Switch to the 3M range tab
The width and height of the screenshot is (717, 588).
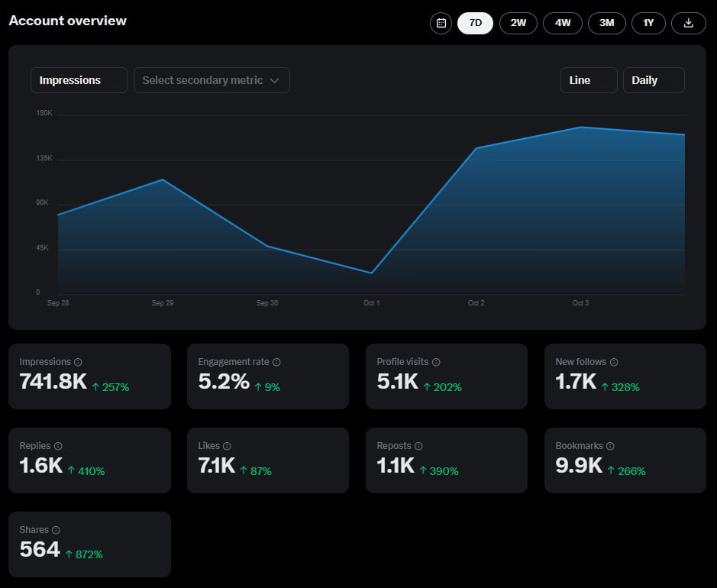pos(606,23)
